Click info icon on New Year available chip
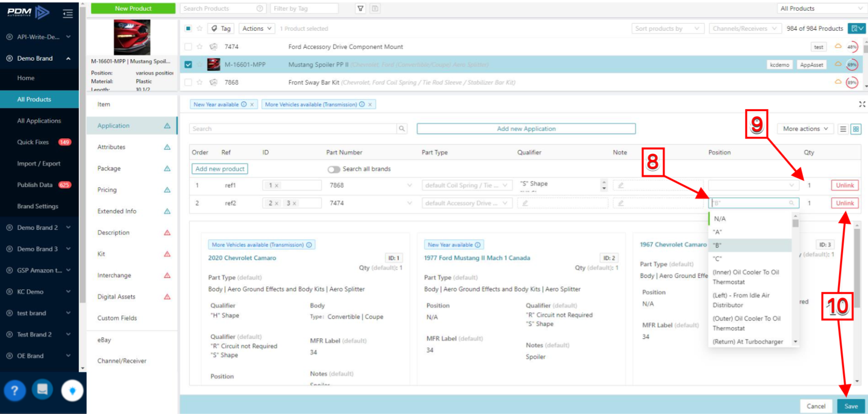This screenshot has width=868, height=414. click(244, 105)
